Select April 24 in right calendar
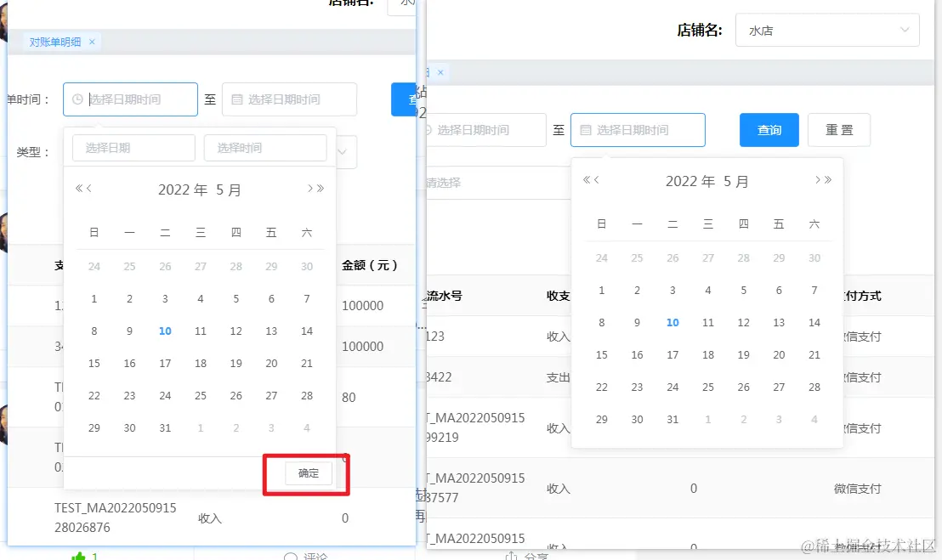 (602, 258)
